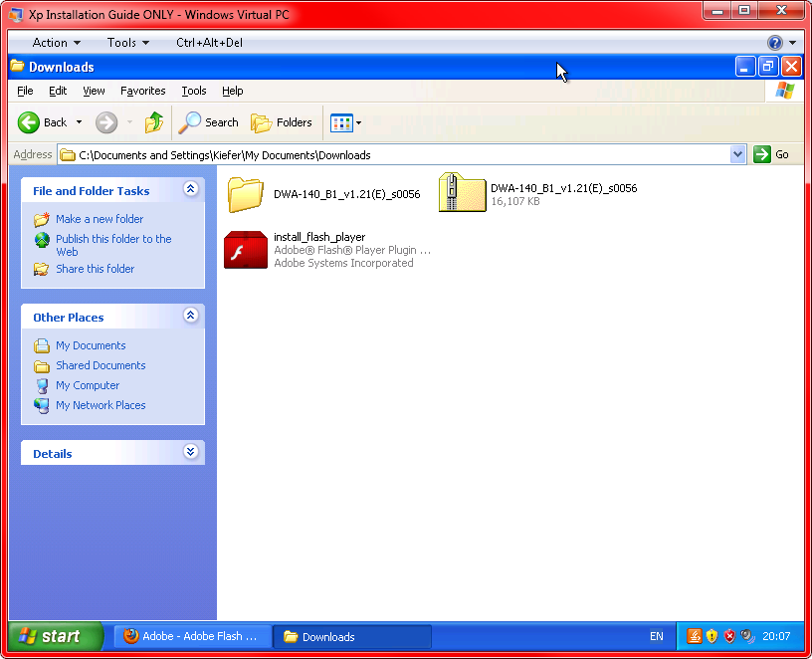Open the Edit menu

click(x=58, y=91)
